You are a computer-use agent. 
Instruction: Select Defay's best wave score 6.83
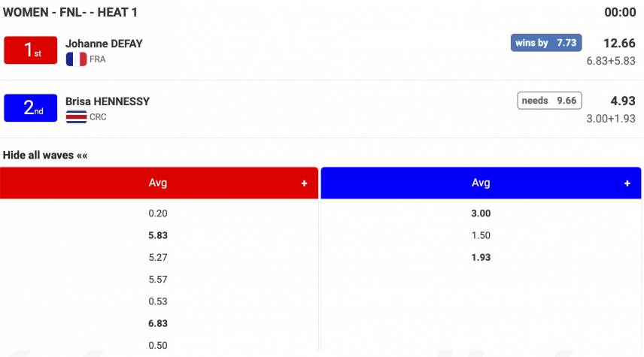click(158, 323)
